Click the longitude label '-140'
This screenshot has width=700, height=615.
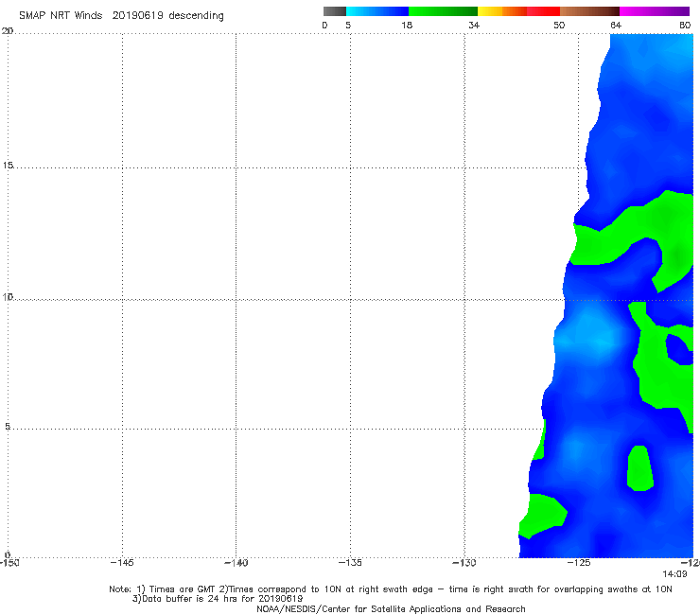point(236,563)
